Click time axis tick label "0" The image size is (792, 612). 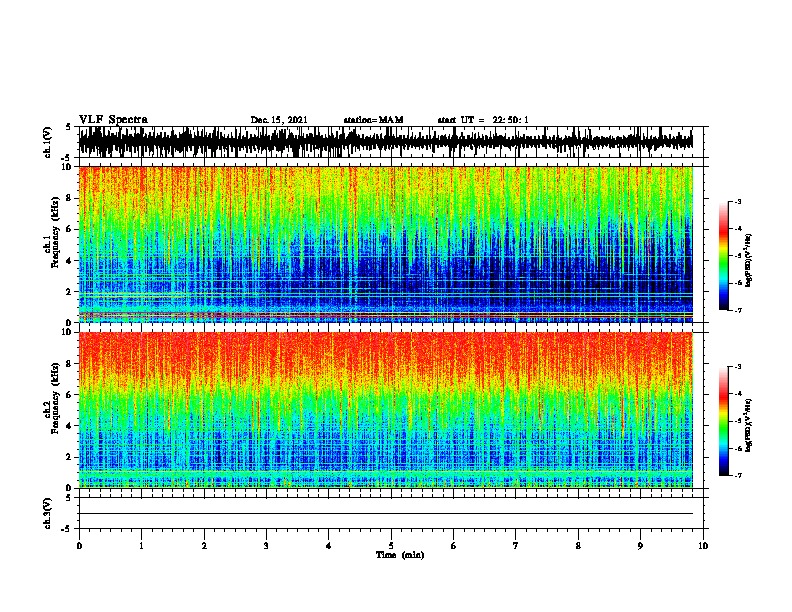[79, 546]
